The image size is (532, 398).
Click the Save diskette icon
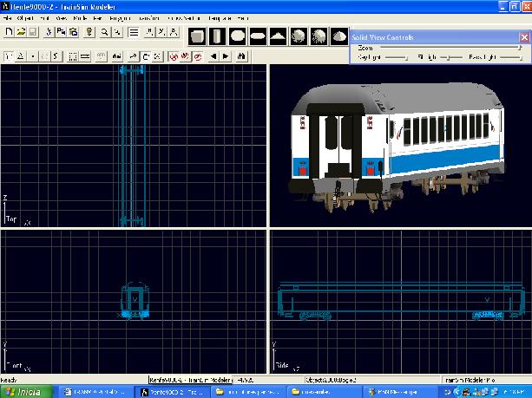[x=33, y=32]
